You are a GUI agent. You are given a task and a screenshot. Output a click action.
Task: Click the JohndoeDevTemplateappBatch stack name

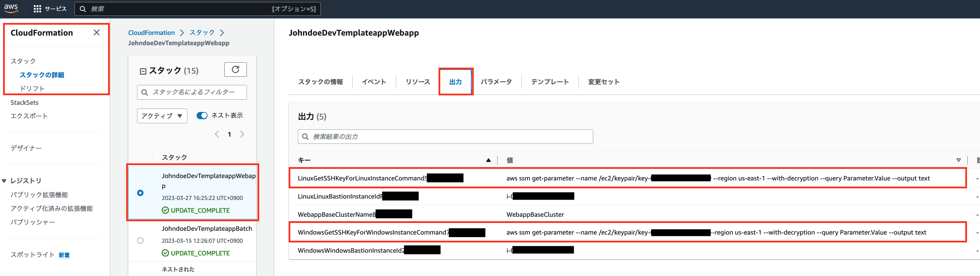click(207, 228)
